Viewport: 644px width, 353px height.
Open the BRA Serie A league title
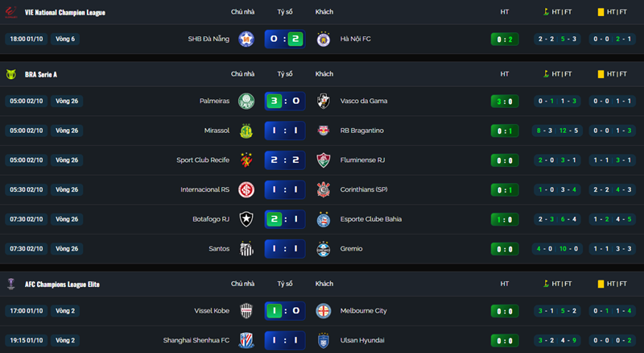click(41, 74)
